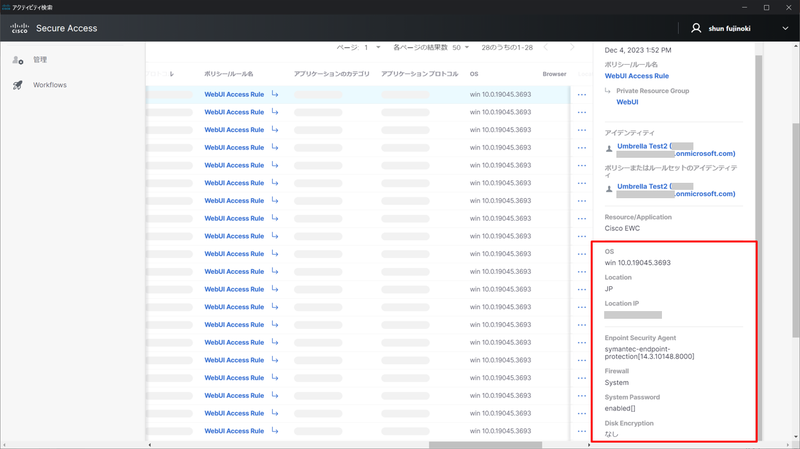Go to the previous results page arrow
Image resolution: width=800 pixels, height=449 pixels.
click(x=546, y=47)
